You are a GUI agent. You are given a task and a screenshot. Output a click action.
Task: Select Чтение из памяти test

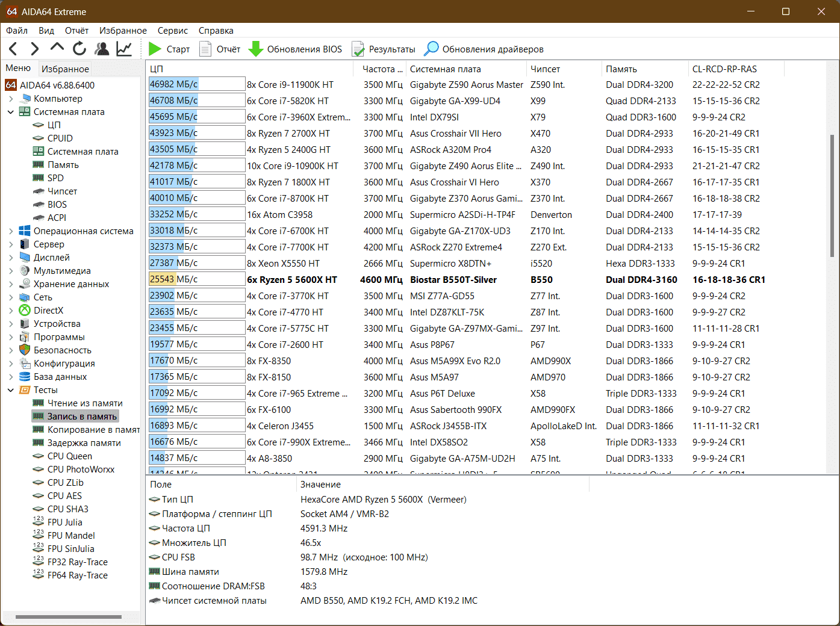coord(85,403)
